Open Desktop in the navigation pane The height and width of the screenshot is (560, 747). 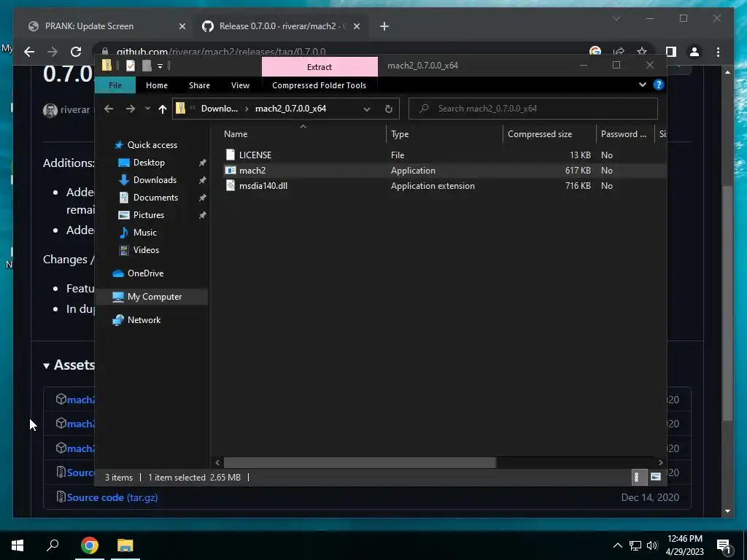(x=149, y=163)
